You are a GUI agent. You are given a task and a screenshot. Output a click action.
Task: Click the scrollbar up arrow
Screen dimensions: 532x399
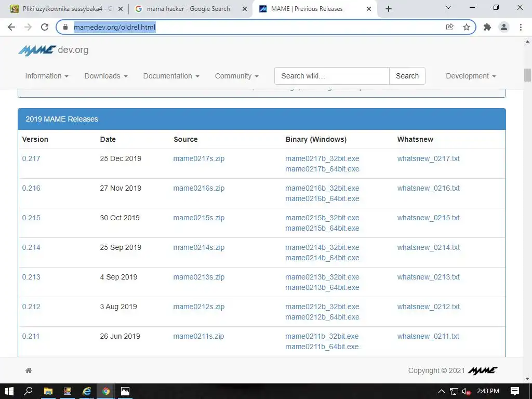[527, 42]
